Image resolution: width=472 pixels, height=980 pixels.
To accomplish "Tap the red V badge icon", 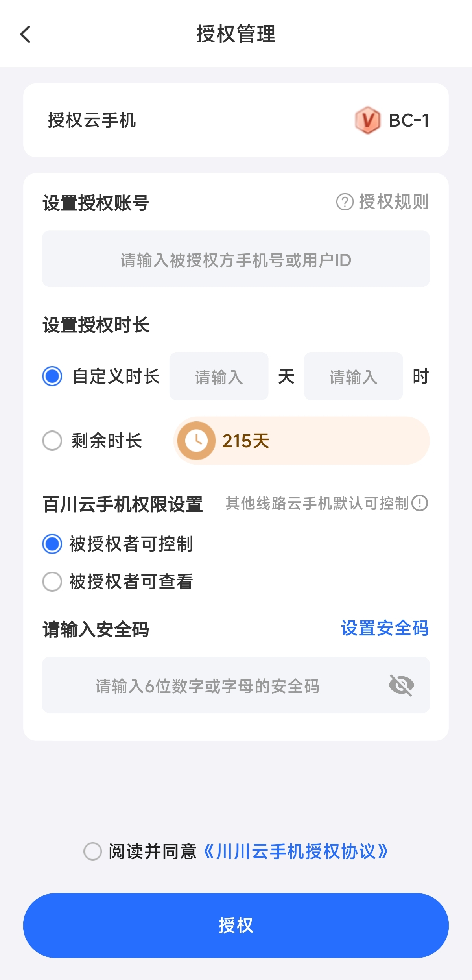I will pyautogui.click(x=367, y=120).
